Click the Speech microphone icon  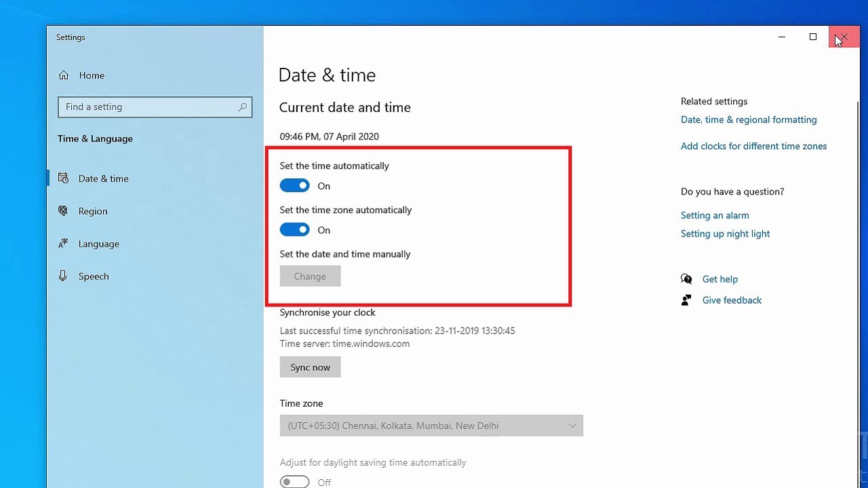[63, 276]
